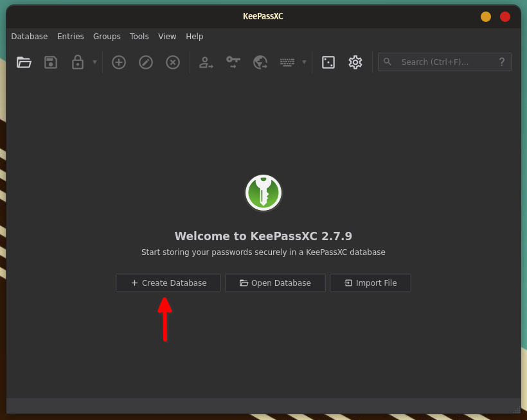Viewport: 527px width, 420px height.
Task: Click the Create Database button
Action: [x=168, y=283]
